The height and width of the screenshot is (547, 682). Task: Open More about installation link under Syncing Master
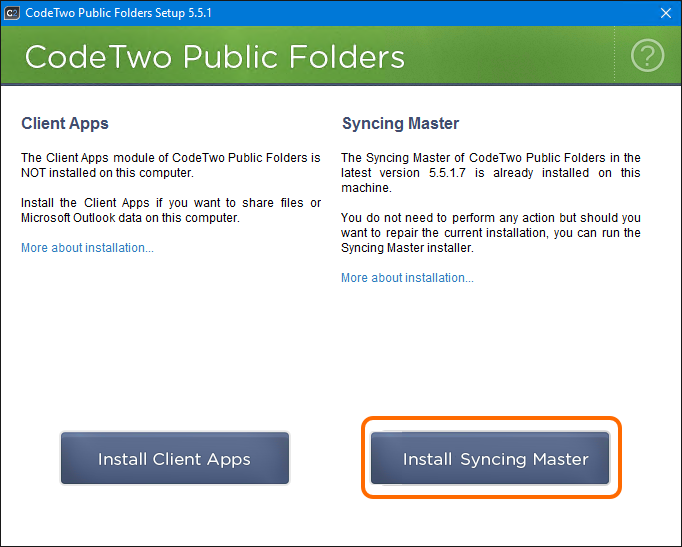407,278
